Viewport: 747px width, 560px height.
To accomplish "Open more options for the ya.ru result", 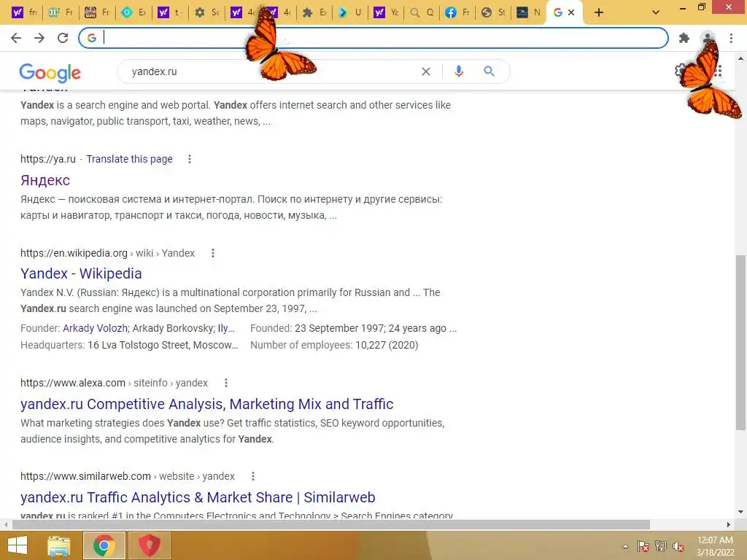I will (190, 159).
